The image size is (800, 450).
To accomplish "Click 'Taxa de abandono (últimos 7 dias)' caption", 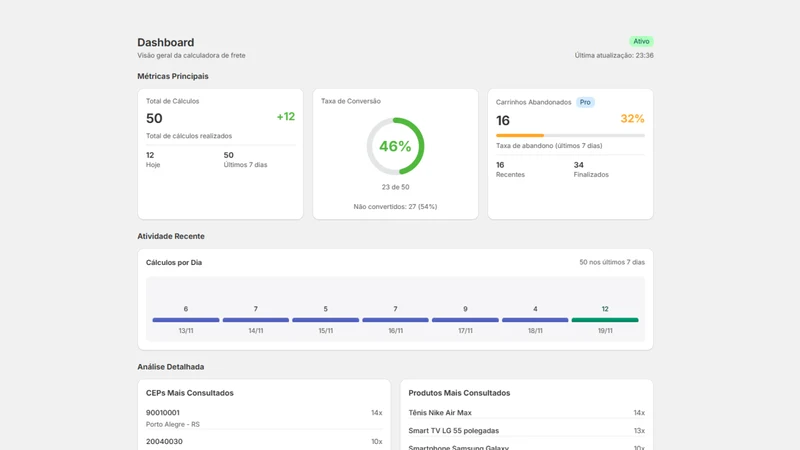I will pyautogui.click(x=549, y=145).
